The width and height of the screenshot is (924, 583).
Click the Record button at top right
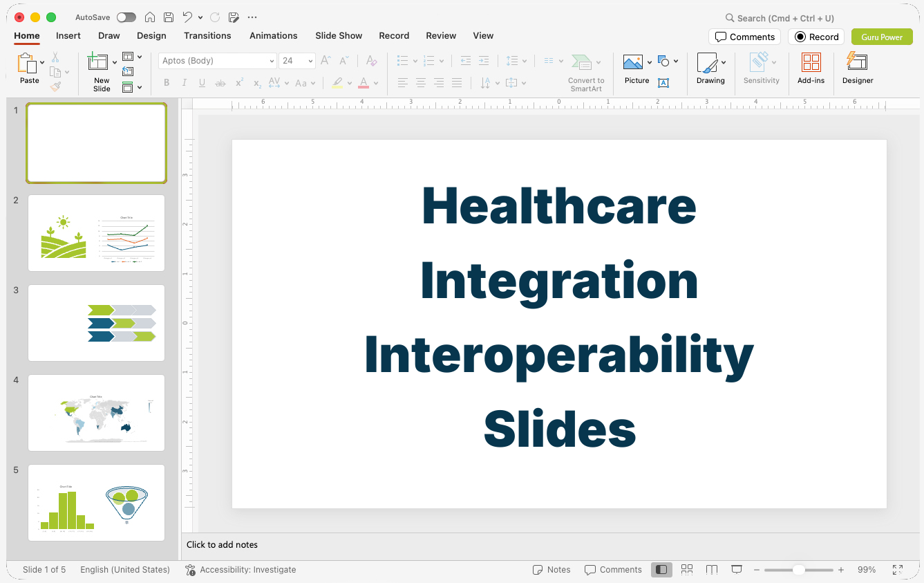click(816, 37)
